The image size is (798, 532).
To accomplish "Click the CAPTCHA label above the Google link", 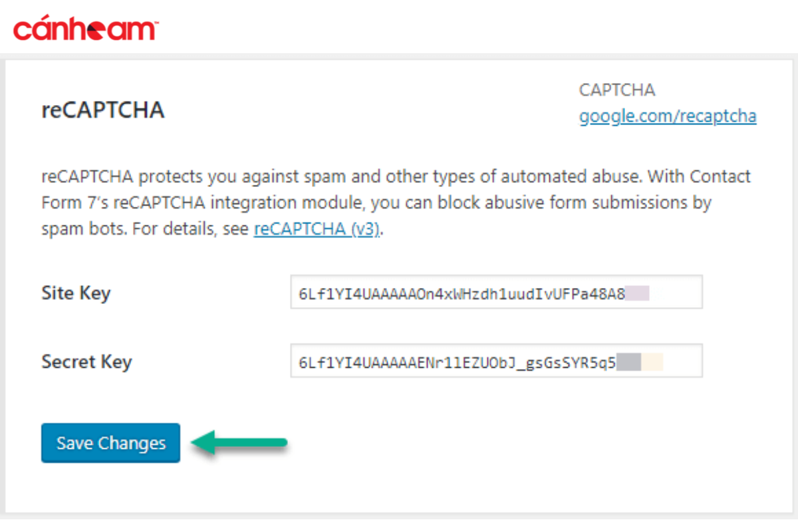I will (x=616, y=90).
